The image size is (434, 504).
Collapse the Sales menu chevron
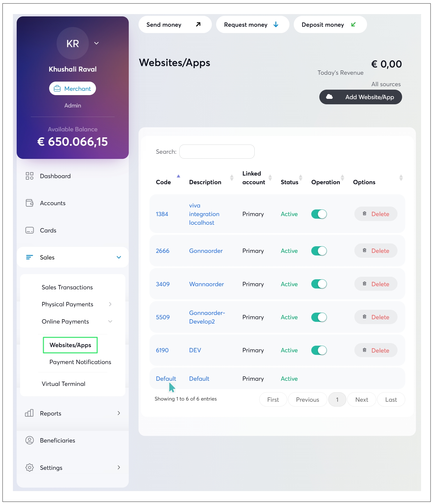[x=119, y=257]
